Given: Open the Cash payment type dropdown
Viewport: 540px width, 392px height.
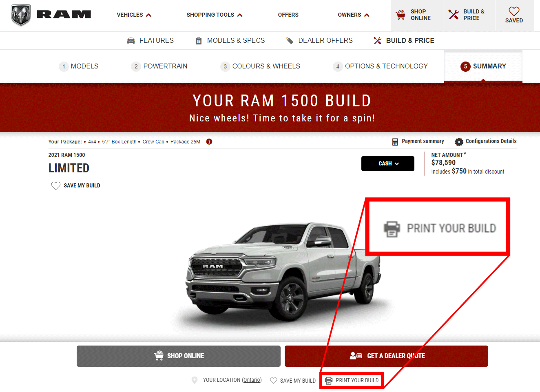Looking at the screenshot, I should [x=388, y=163].
